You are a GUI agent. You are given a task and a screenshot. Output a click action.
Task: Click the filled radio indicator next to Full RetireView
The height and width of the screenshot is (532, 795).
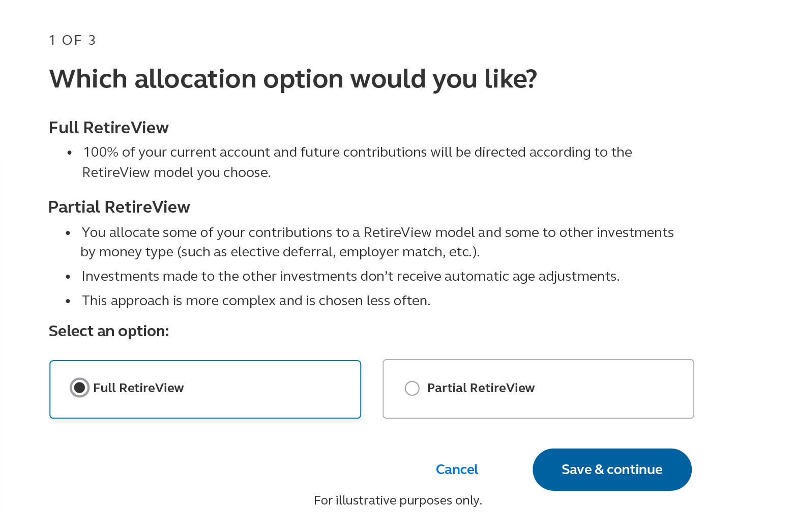(x=79, y=388)
